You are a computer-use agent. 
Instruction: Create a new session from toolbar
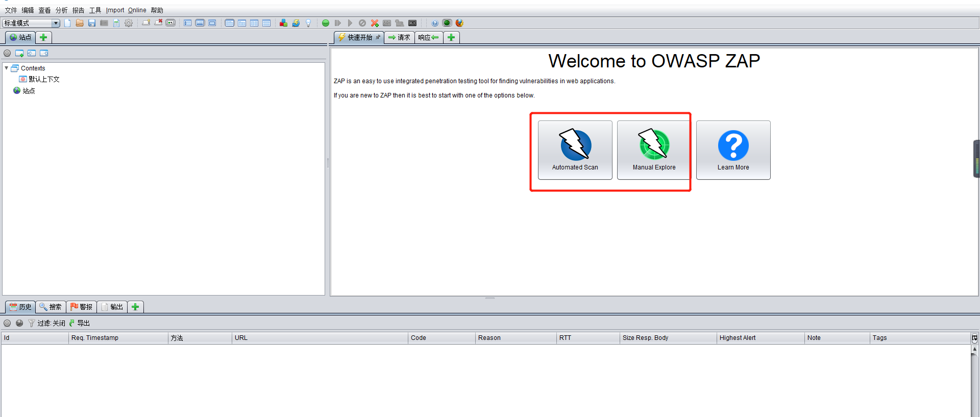click(x=67, y=23)
